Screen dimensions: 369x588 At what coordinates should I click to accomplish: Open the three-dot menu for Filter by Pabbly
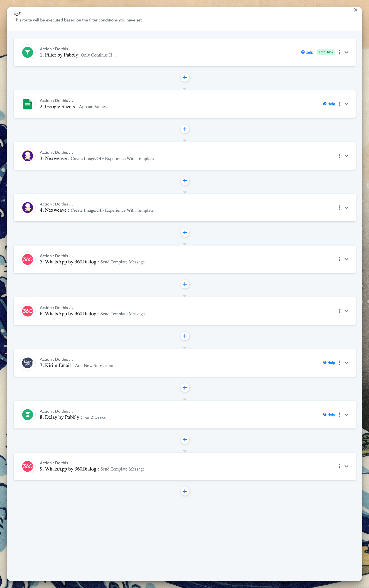[340, 52]
